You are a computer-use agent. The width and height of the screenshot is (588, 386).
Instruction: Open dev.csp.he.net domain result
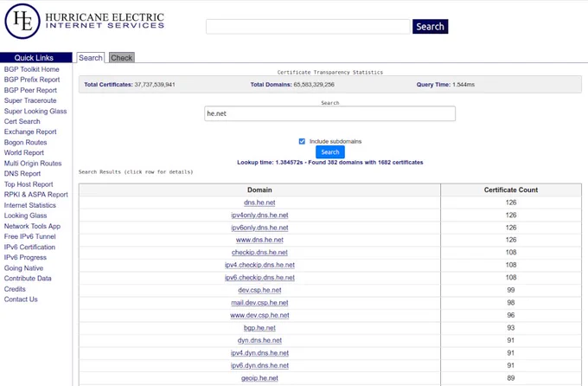pos(259,290)
